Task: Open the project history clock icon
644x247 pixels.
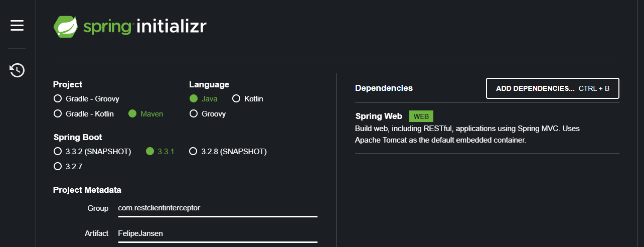Action: pyautogui.click(x=17, y=70)
